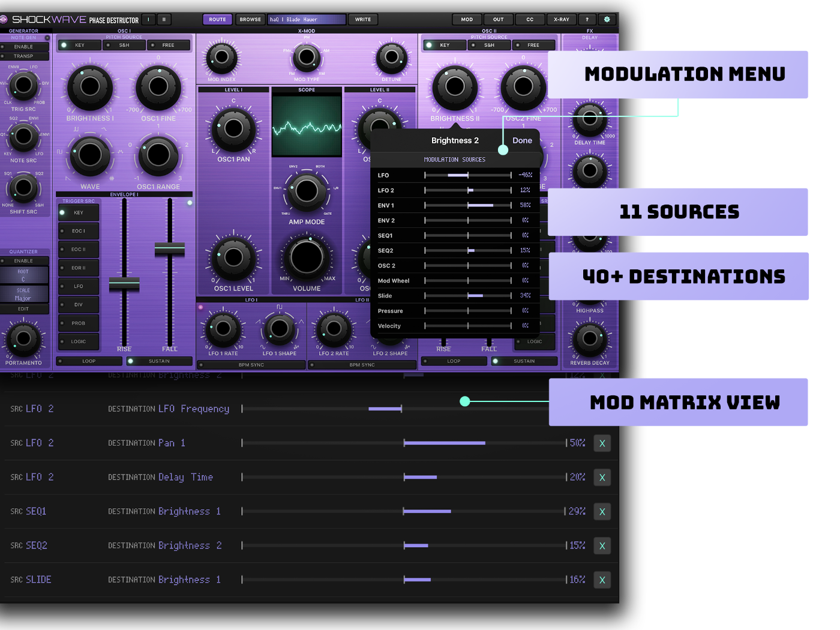Screen dimensions: 840x630
Task: Set Envelope I trigger source to EOC I
Action: point(79,231)
